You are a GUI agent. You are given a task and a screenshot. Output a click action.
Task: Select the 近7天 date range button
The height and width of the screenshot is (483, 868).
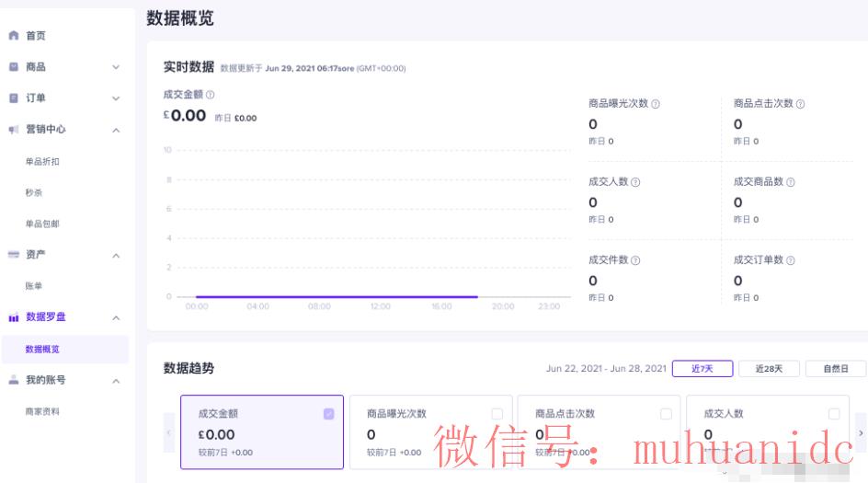point(702,369)
